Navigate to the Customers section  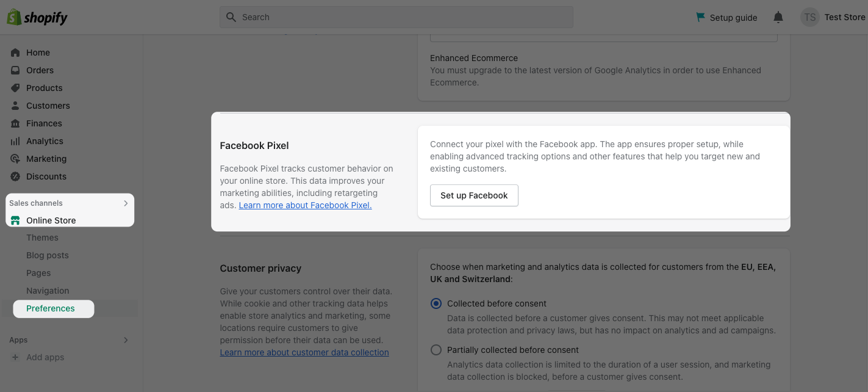(47, 106)
